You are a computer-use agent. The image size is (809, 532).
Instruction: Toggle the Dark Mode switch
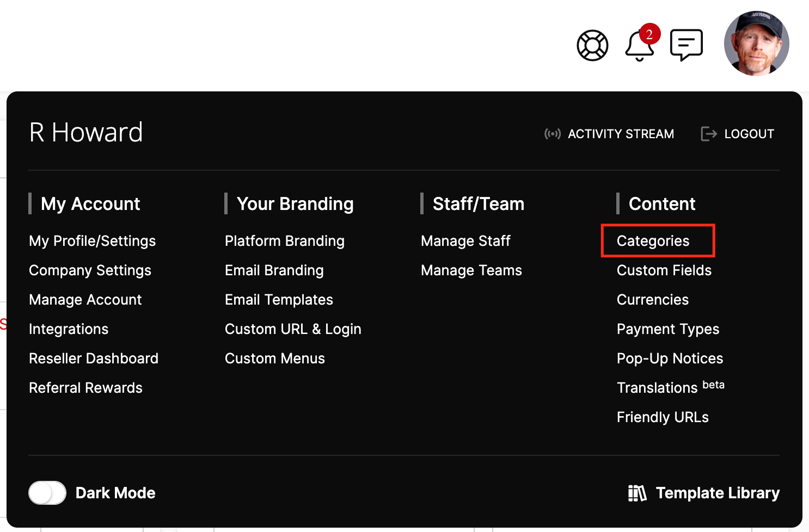[47, 493]
